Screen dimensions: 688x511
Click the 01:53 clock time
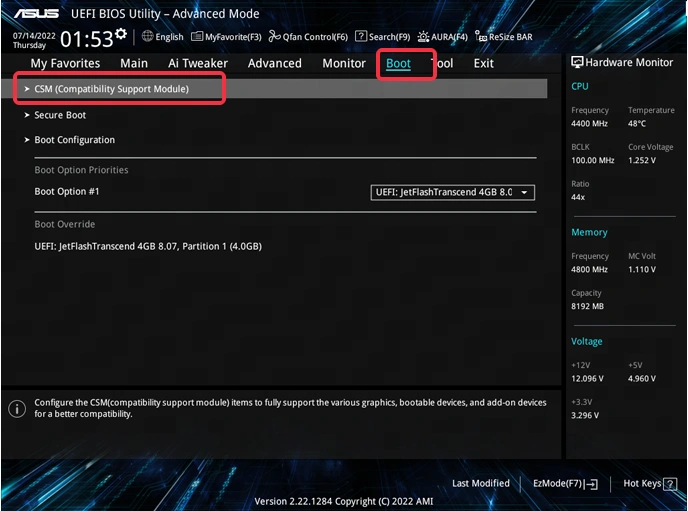[86, 39]
